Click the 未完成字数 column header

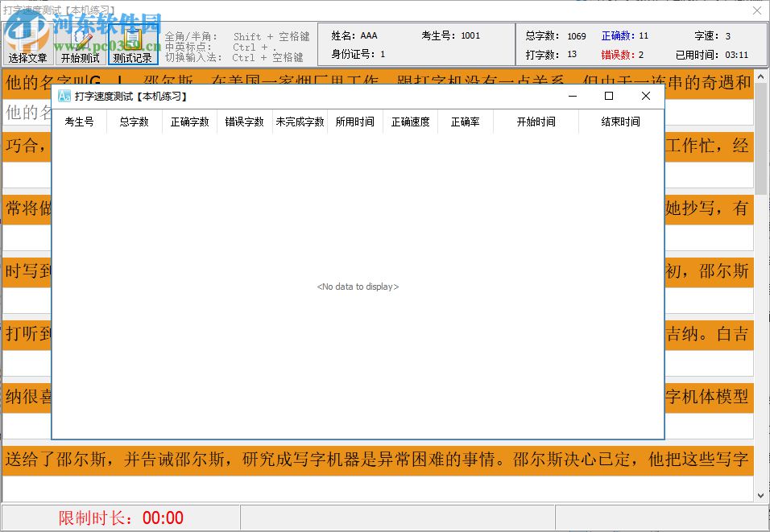coord(299,122)
